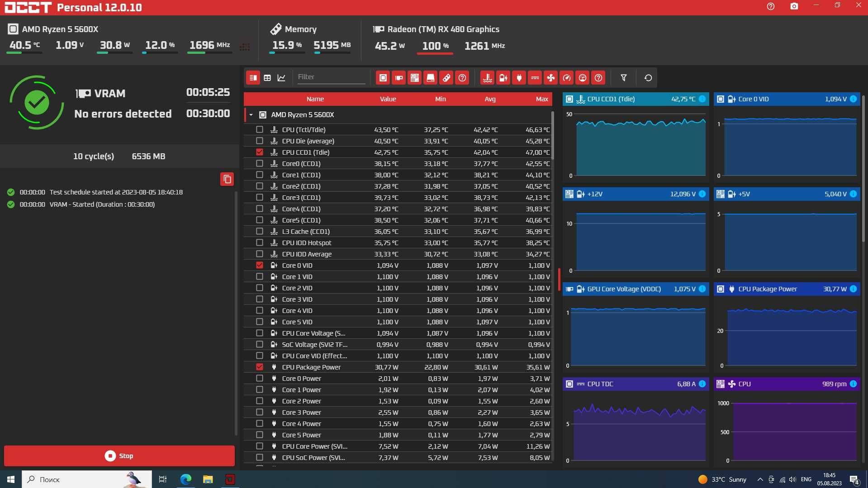Viewport: 868px width, 488px height.
Task: Check the Core 3 Power checkbox
Action: coord(260,412)
